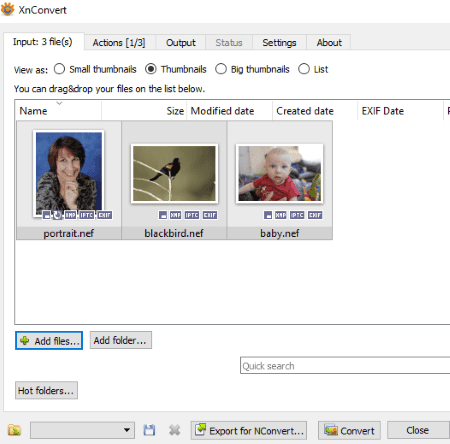Image resolution: width=450 pixels, height=444 pixels.
Task: Open the Status tab
Action: coord(229,43)
